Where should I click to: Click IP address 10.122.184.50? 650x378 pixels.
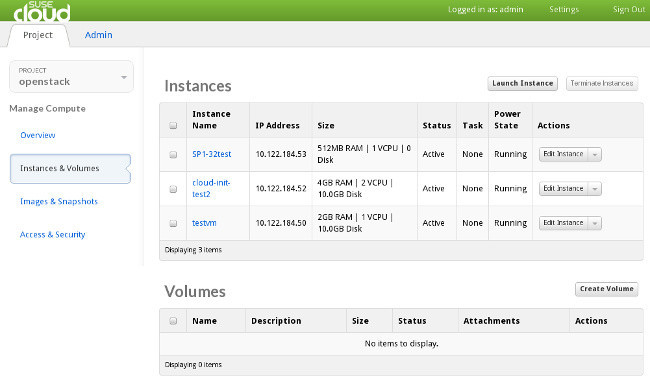pos(281,223)
